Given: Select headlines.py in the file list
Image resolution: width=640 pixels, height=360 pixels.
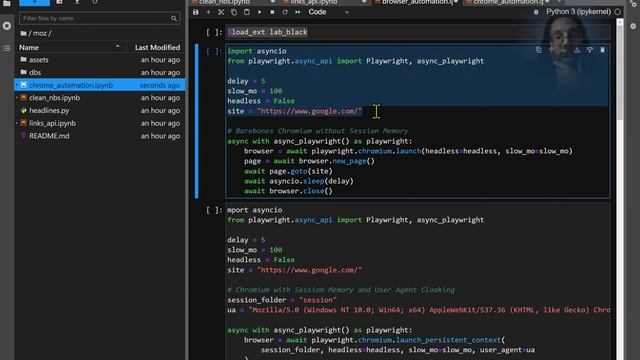Looking at the screenshot, I should tap(100, 110).
